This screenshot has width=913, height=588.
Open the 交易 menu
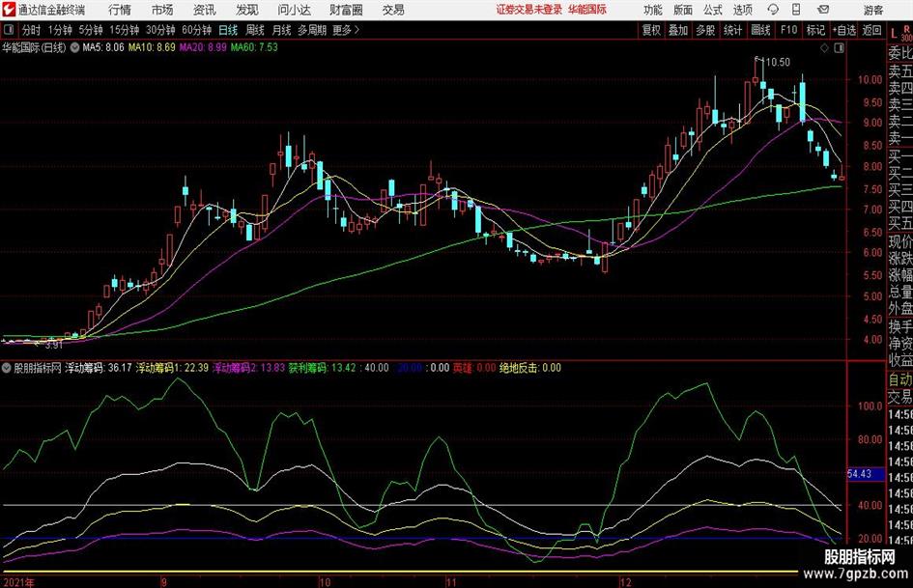pyautogui.click(x=393, y=10)
